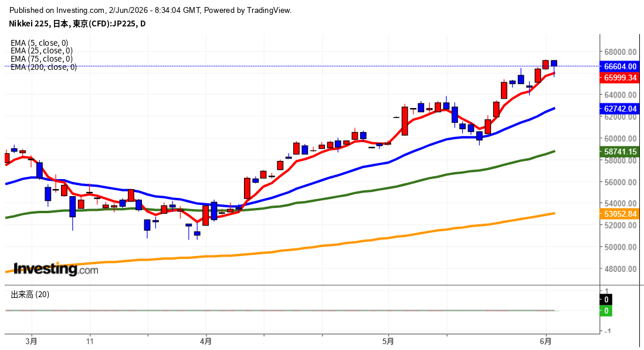Click the 4月 date axis label
The width and height of the screenshot is (644, 350).
coord(206,341)
